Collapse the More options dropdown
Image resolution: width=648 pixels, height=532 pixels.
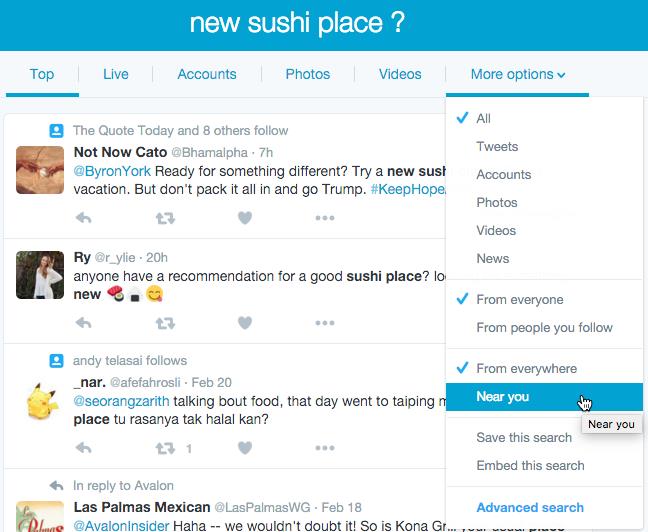(518, 74)
